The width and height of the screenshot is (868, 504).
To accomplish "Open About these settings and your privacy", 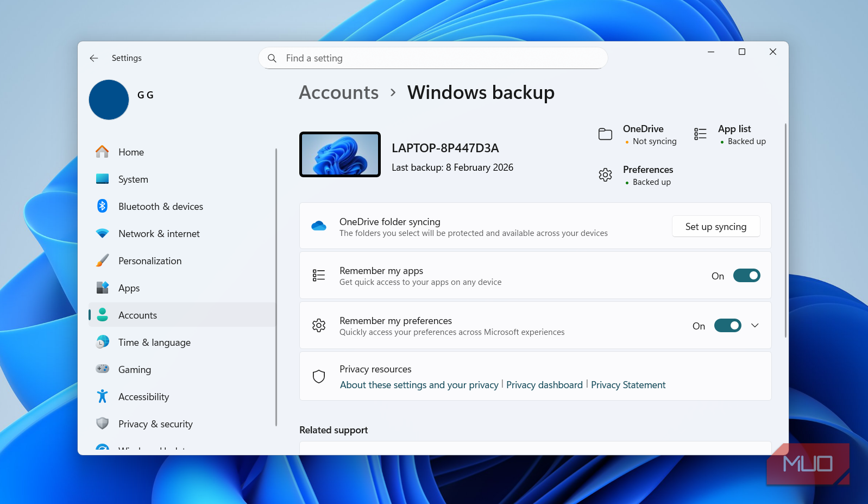I will click(419, 385).
